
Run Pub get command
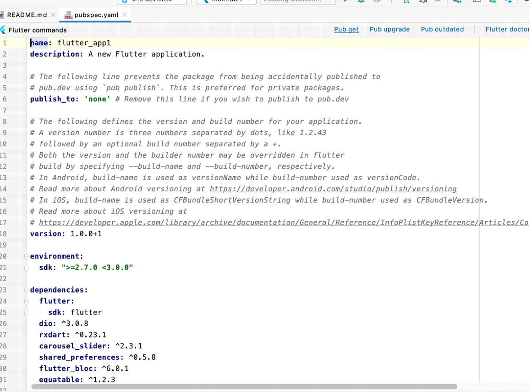tap(346, 29)
